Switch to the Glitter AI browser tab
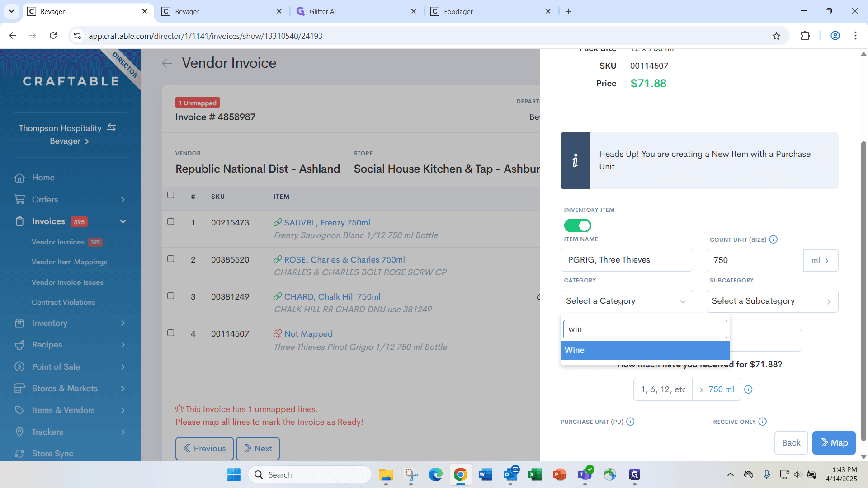 pyautogui.click(x=356, y=11)
